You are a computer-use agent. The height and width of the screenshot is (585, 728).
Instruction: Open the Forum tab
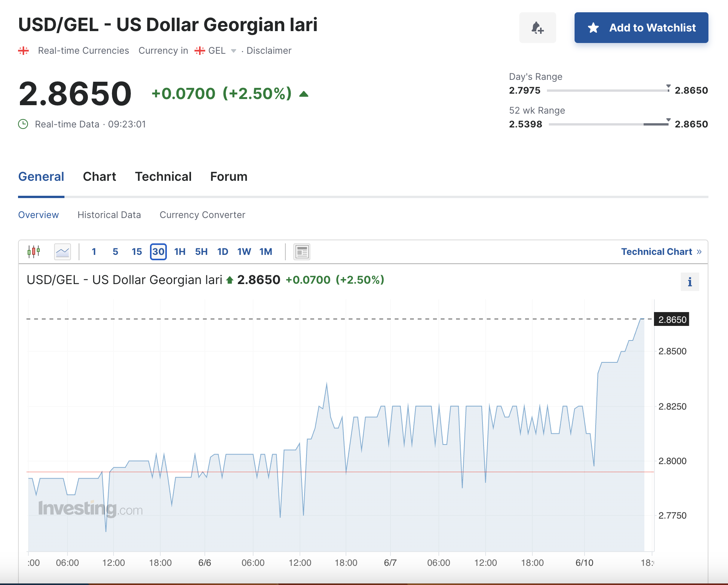tap(229, 177)
